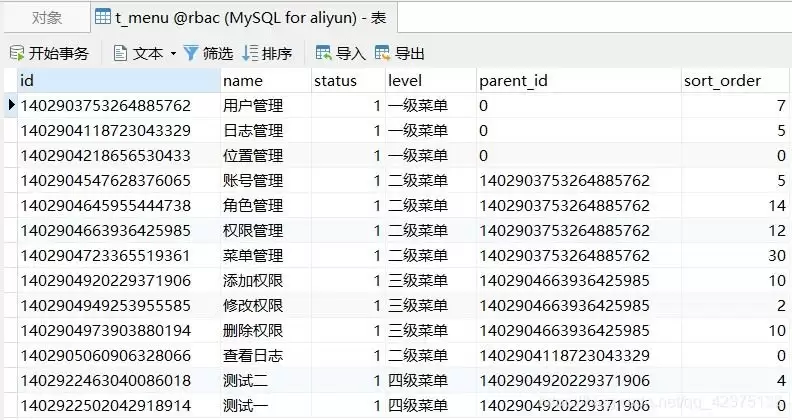Click the 开始事务 toolbar label
Viewport: 792px width, 420px height.
click(x=59, y=54)
